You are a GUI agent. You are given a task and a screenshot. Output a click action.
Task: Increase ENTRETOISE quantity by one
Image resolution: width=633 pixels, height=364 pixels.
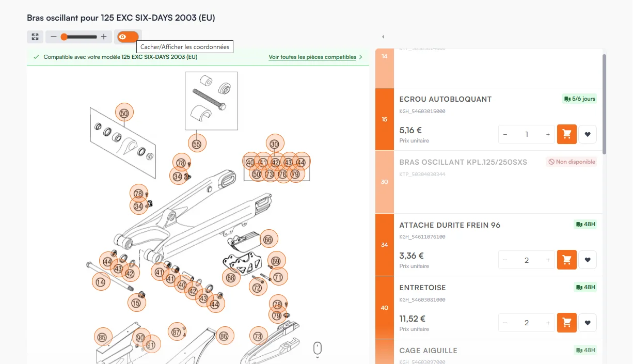[548, 323]
